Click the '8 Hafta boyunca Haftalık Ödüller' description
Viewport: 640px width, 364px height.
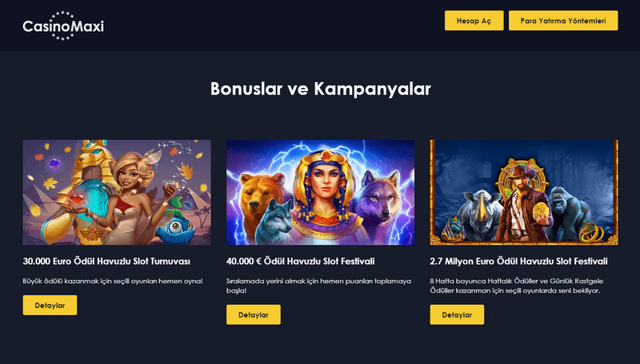pos(516,286)
